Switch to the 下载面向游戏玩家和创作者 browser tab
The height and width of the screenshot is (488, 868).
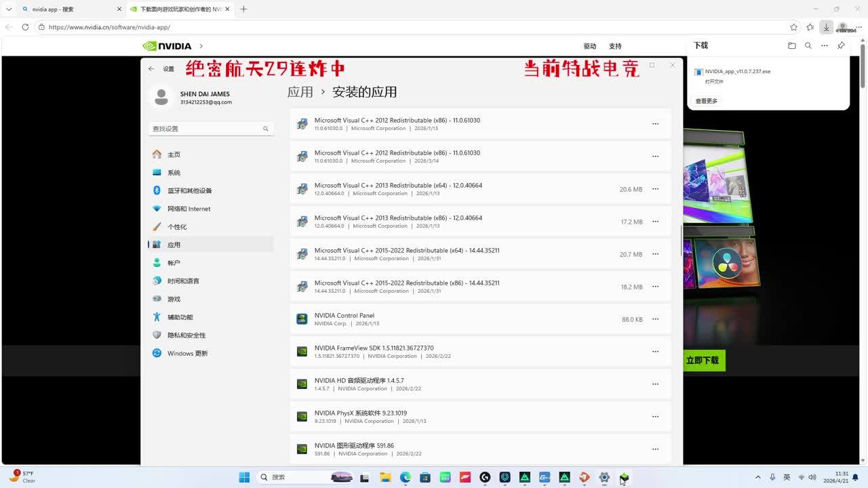click(x=180, y=9)
